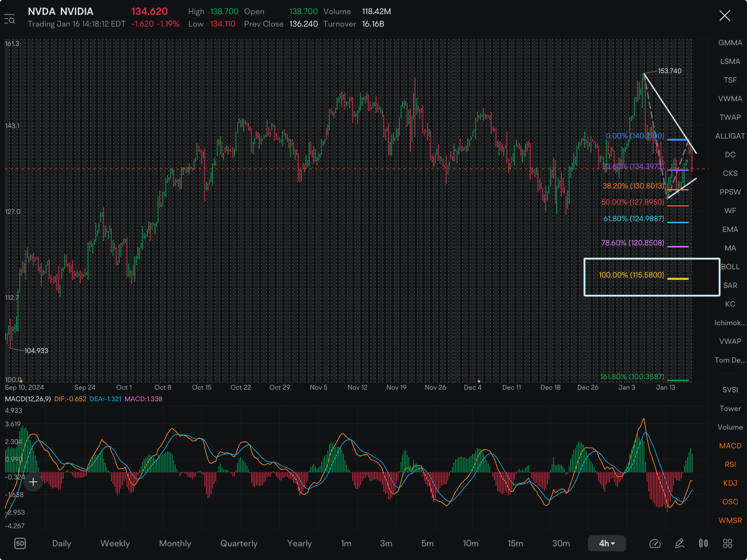The height and width of the screenshot is (560, 747).
Task: Select the SVSI sub-indicator
Action: 730,390
